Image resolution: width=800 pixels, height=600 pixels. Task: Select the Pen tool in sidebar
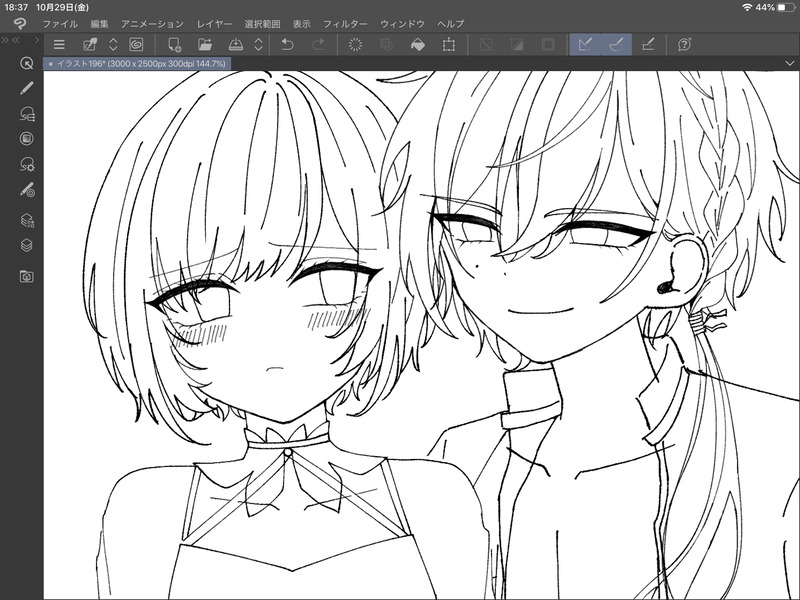[x=27, y=88]
